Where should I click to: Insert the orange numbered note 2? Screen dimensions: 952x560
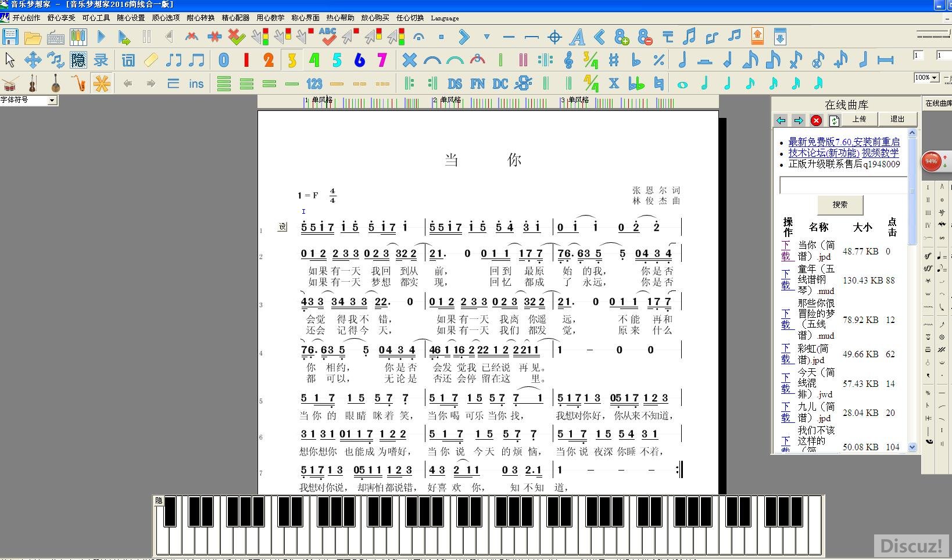(269, 60)
